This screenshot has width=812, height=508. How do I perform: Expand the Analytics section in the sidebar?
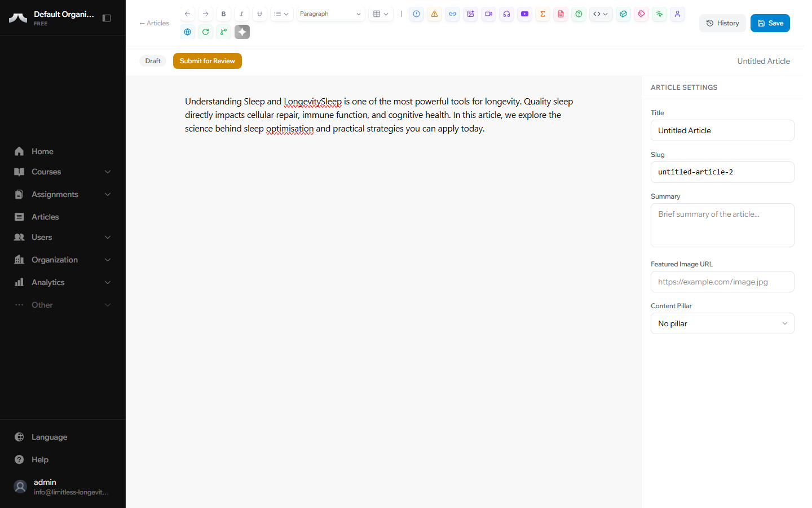(x=62, y=282)
